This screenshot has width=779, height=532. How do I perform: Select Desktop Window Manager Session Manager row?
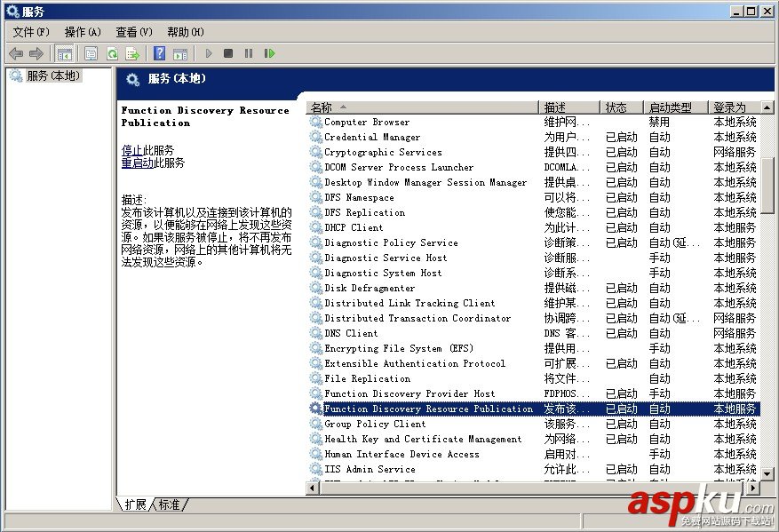point(533,182)
